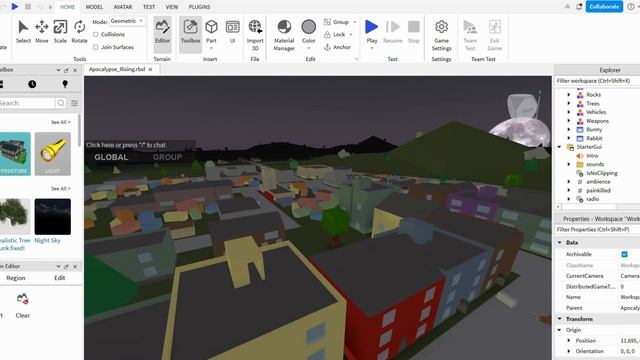Toggle the Archivable property checkbox
This screenshot has height=360, width=640.
pos(624,254)
